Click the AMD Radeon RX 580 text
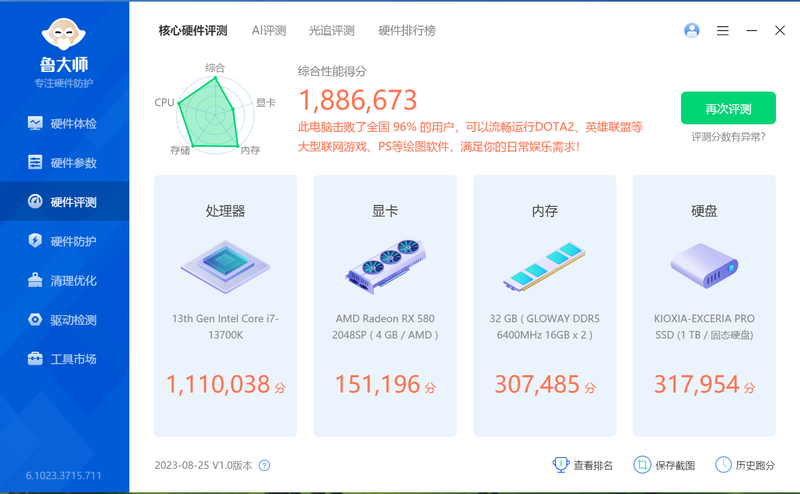 point(385,327)
